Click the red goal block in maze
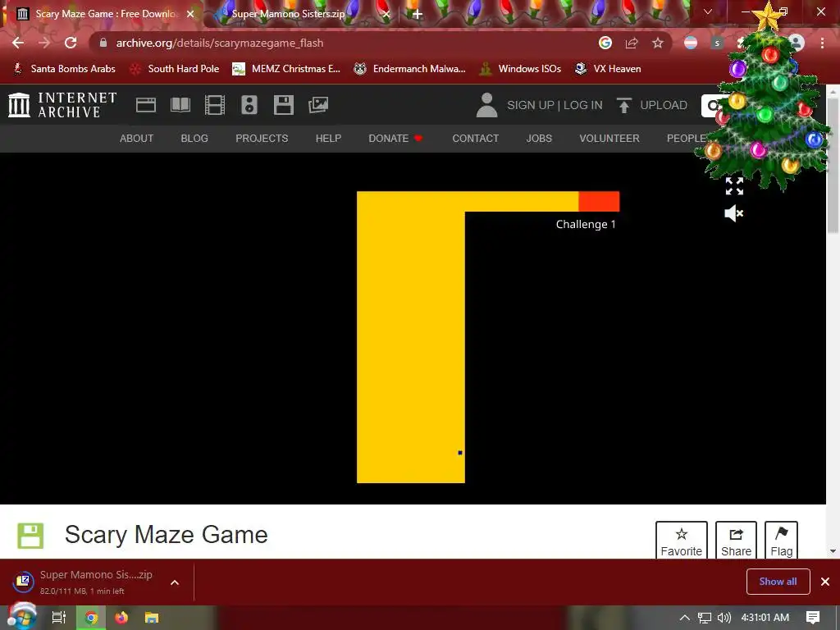The height and width of the screenshot is (630, 840). [599, 202]
